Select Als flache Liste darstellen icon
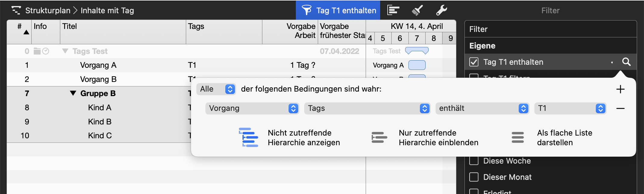Screen dimensions: 644x194 (x=517, y=137)
